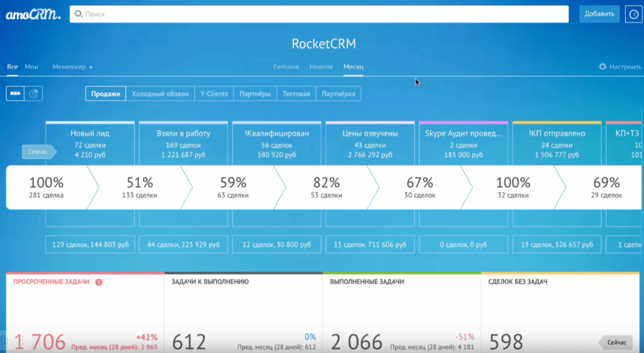644x353 pixels.
Task: Select the funnel view icon
Action: tap(15, 93)
